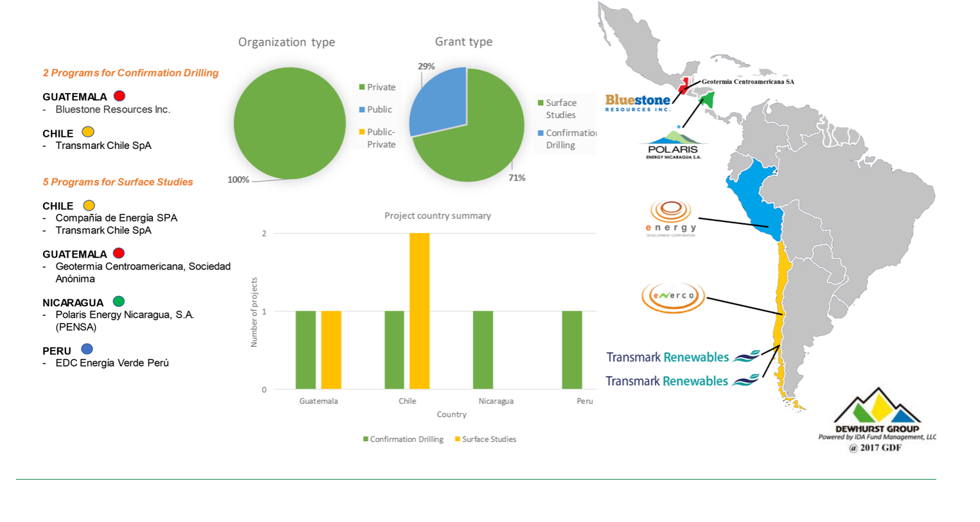Click the green Surface Studies swatch in Grant type legend

[x=540, y=103]
